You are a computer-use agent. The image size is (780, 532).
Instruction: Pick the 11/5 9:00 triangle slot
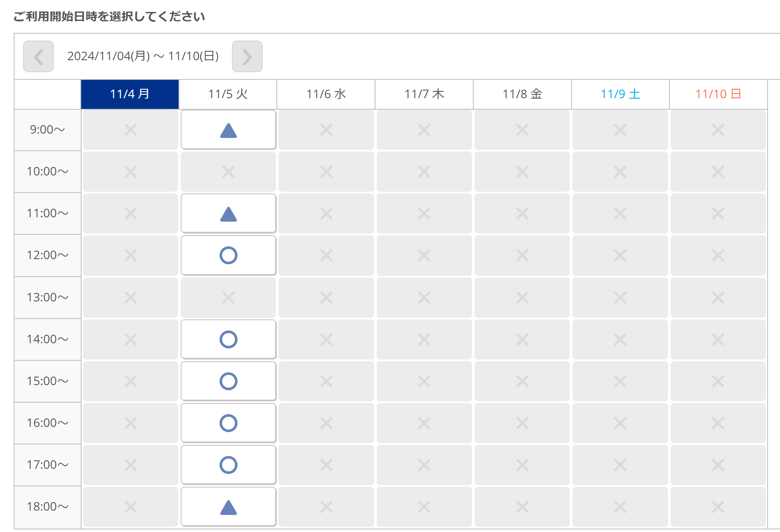point(229,130)
